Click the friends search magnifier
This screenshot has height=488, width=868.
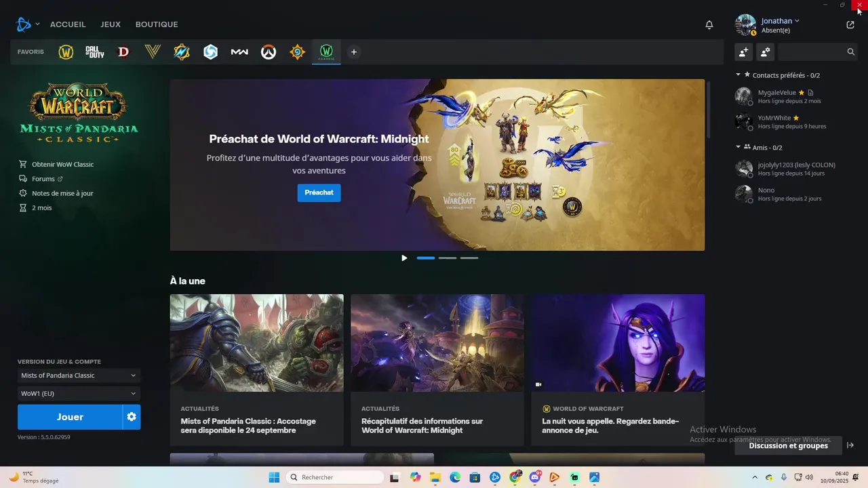coord(851,52)
